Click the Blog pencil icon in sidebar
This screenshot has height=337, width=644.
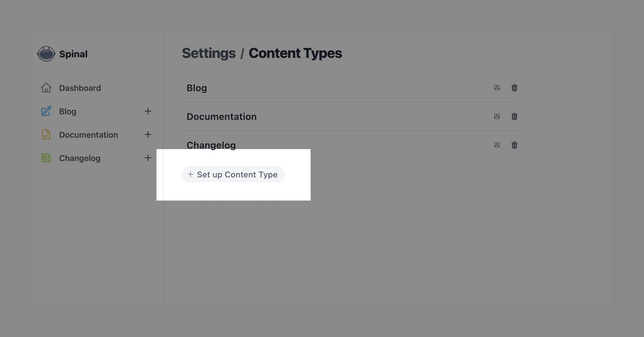pos(46,111)
